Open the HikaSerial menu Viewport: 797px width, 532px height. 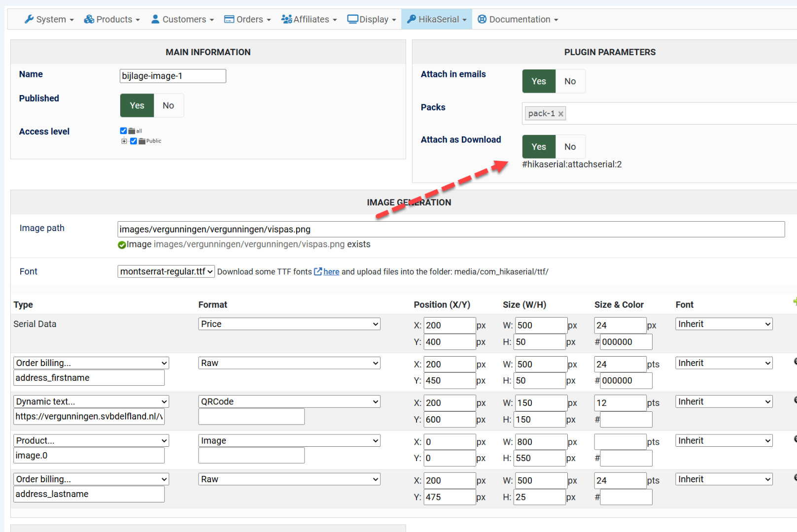(437, 19)
